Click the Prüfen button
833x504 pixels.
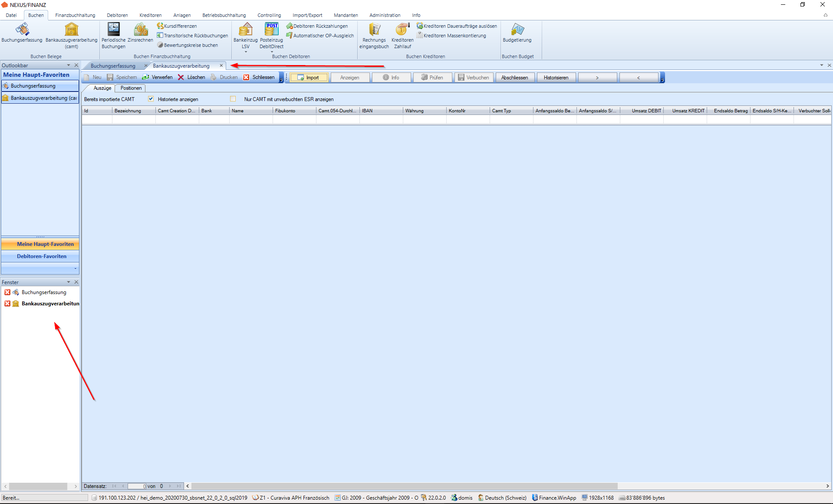[432, 78]
